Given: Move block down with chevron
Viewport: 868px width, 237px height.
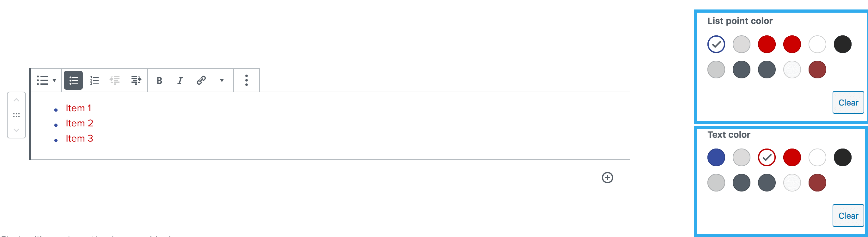Looking at the screenshot, I should [16, 130].
